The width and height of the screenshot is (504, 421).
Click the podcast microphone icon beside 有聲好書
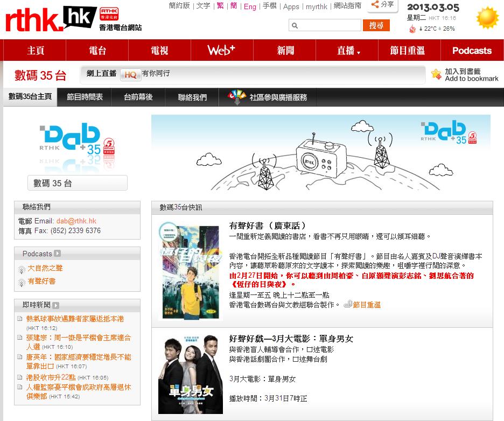tap(22, 281)
